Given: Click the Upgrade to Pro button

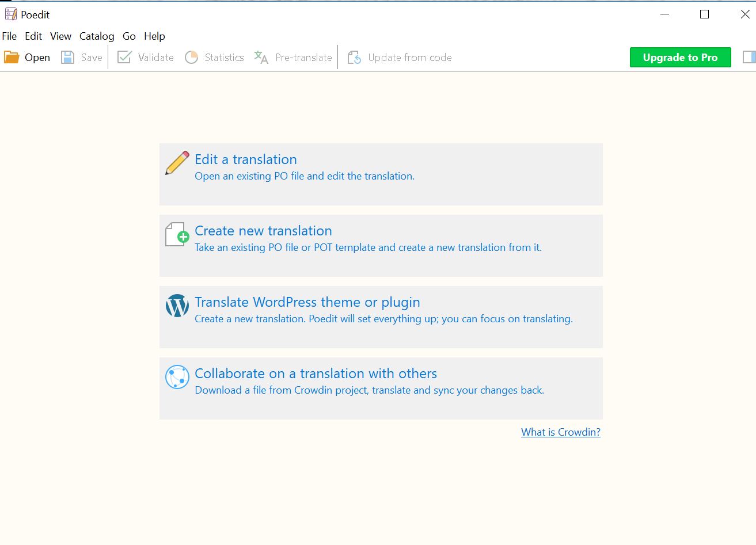Looking at the screenshot, I should click(x=680, y=58).
